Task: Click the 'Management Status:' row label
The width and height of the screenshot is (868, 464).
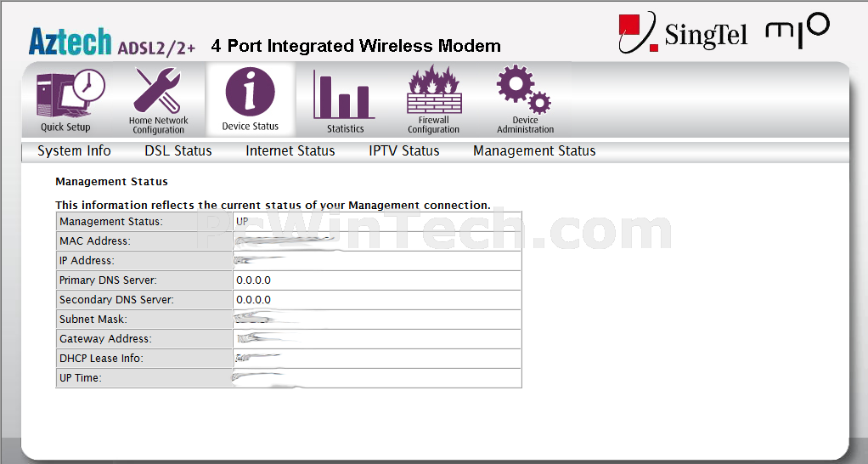Action: (111, 222)
